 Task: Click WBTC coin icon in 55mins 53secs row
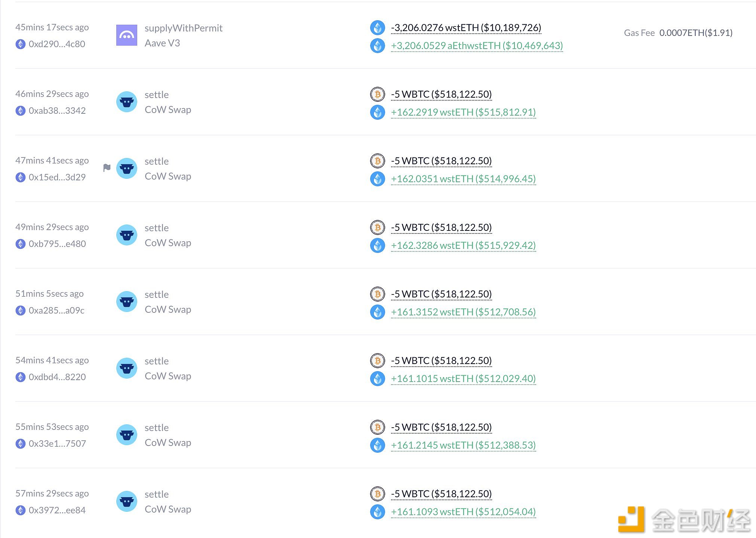coord(378,427)
